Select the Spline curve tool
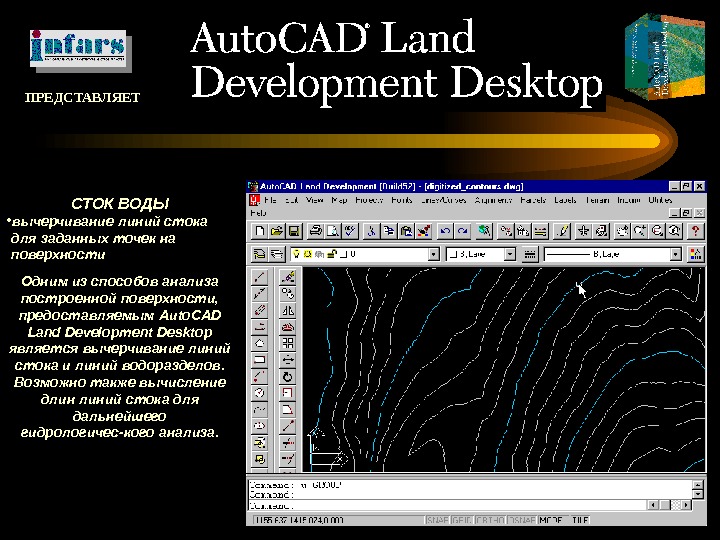The image size is (720, 540). pyautogui.click(x=260, y=409)
